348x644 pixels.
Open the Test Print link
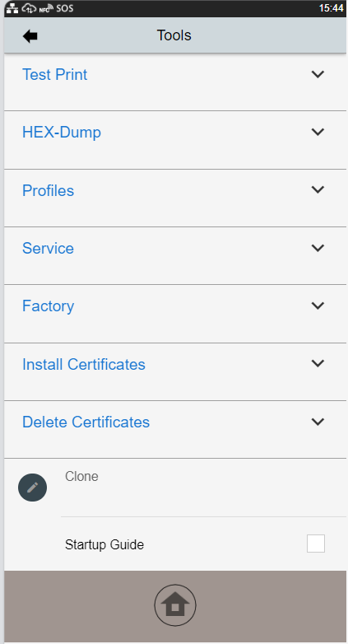(54, 75)
